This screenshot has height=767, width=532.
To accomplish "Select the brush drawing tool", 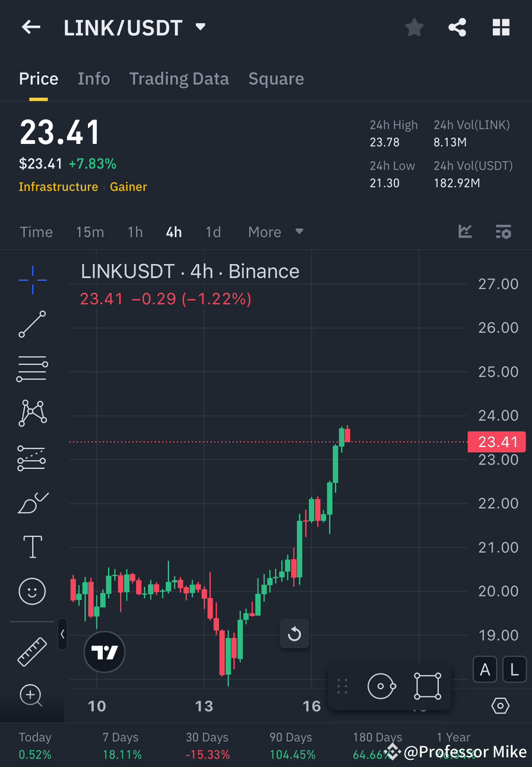I will [x=32, y=502].
